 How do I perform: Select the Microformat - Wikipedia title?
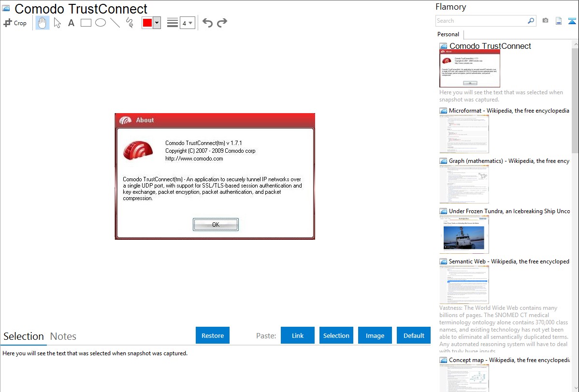click(509, 111)
